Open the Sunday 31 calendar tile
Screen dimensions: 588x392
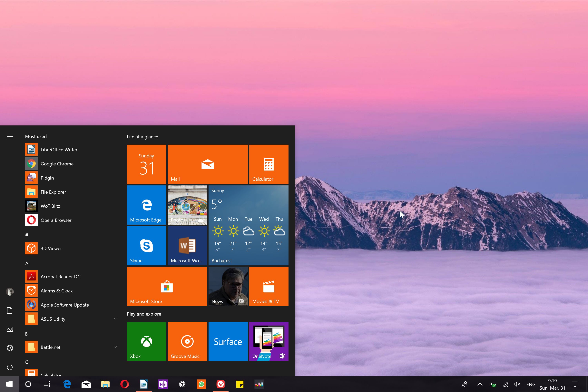(146, 164)
